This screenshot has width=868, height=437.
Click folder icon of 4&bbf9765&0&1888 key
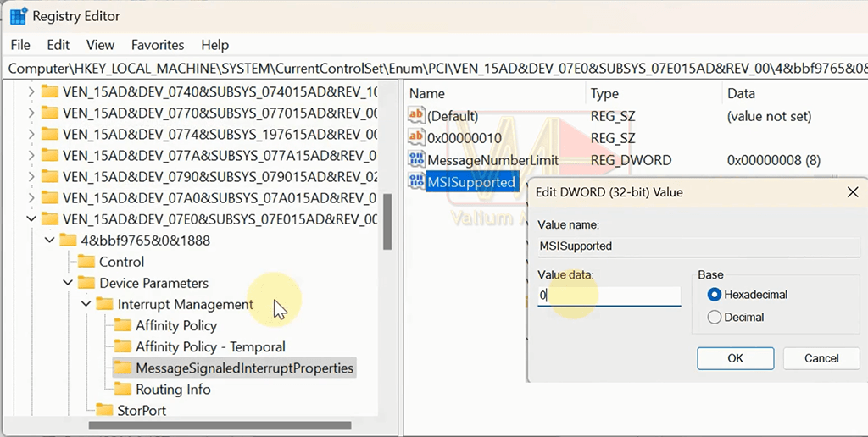coord(68,240)
